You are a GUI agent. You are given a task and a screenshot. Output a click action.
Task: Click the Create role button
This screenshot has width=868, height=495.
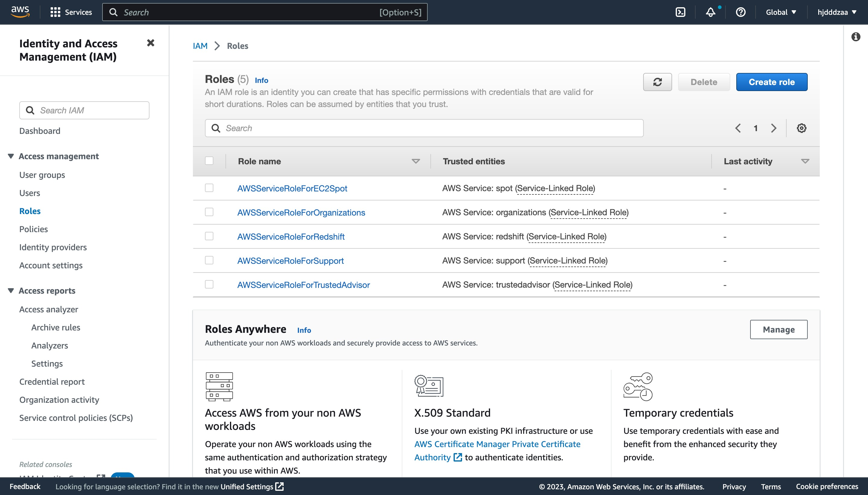click(772, 82)
